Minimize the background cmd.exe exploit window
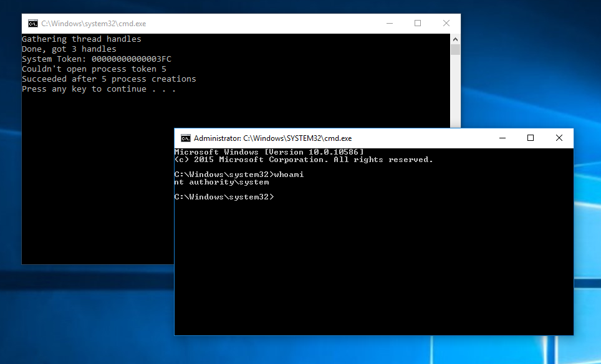601x364 pixels. (x=389, y=24)
